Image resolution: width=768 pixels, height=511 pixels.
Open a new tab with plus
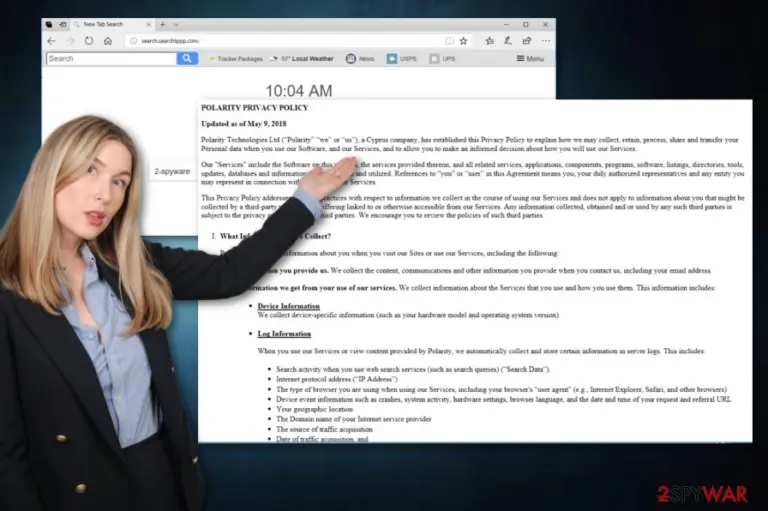(163, 24)
